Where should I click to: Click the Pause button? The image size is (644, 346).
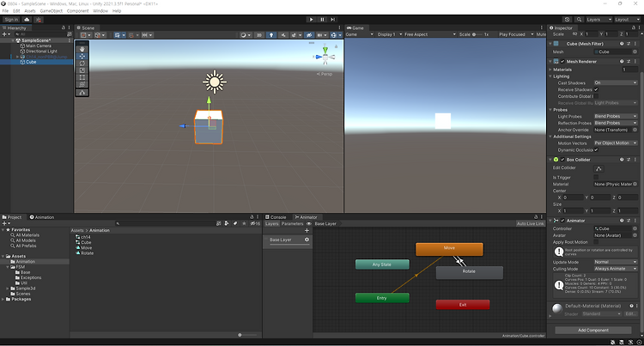point(322,19)
